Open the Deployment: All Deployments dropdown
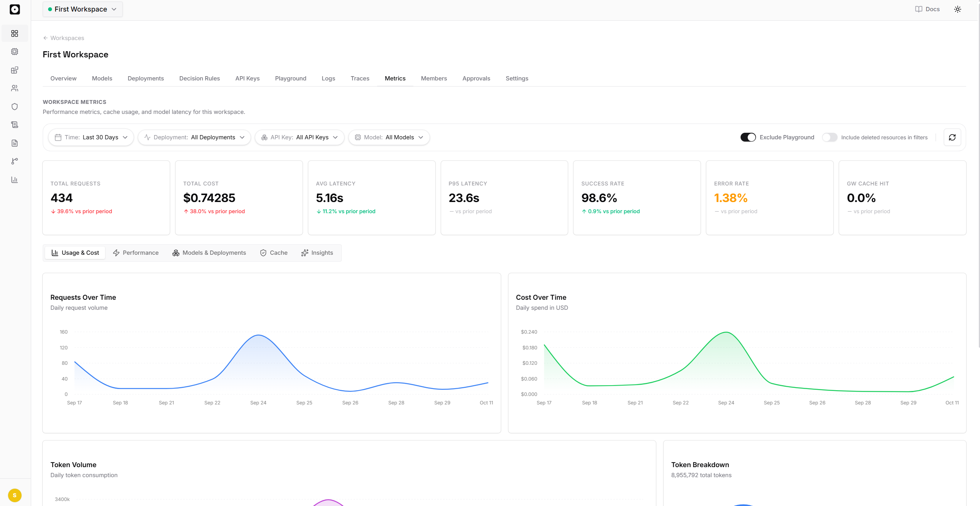Viewport: 980px width, 506px height. 194,137
